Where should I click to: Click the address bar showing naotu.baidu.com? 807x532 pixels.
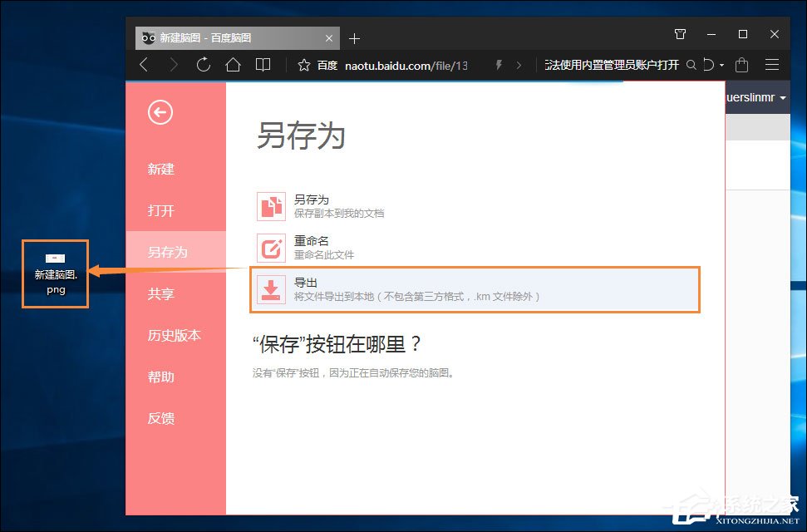(x=407, y=65)
